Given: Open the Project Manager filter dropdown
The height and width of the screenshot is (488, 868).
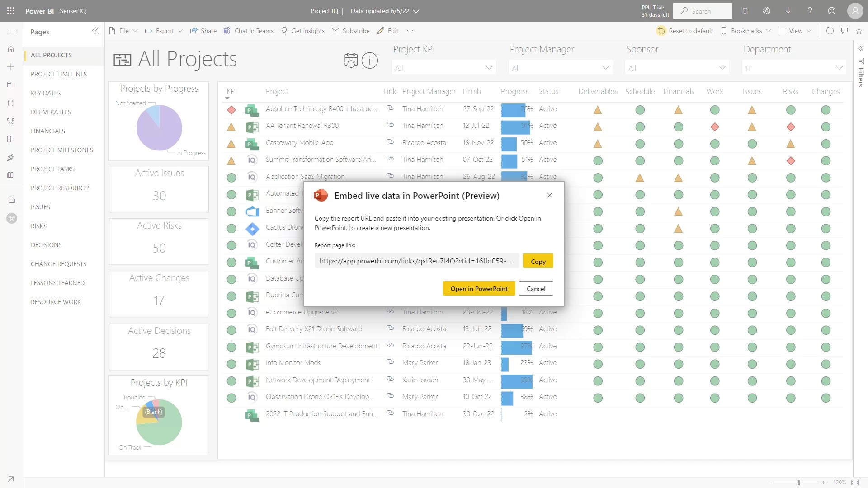Looking at the screenshot, I should (605, 67).
